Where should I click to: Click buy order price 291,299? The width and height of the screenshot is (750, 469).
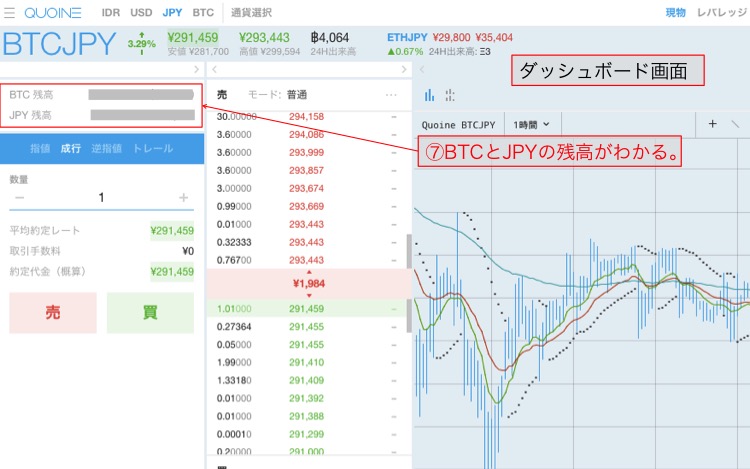click(306, 435)
